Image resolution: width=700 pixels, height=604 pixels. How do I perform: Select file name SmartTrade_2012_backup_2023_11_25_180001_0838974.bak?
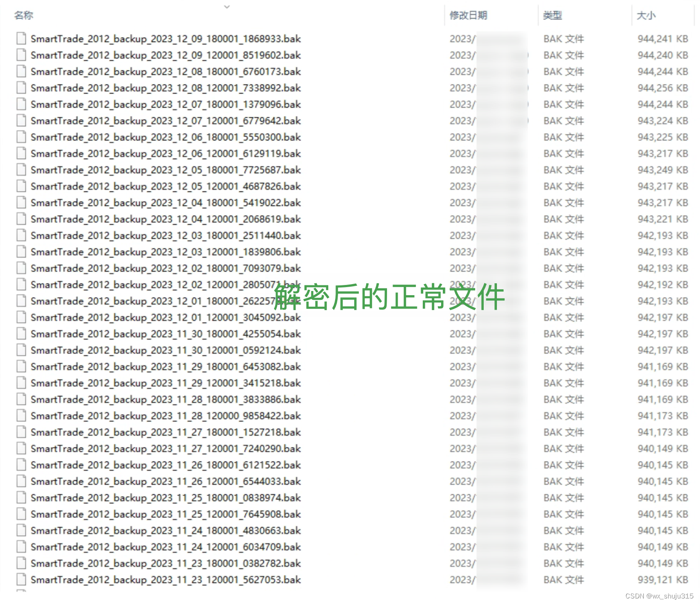(166, 498)
